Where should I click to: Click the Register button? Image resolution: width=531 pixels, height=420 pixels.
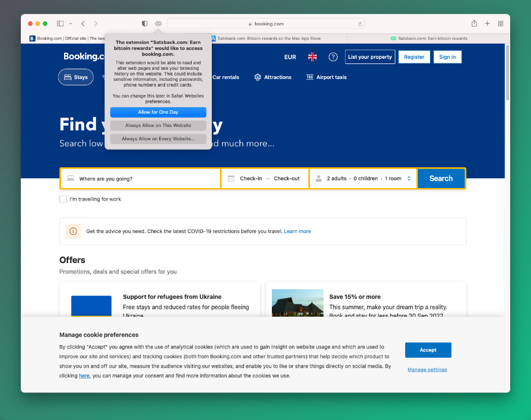[414, 57]
